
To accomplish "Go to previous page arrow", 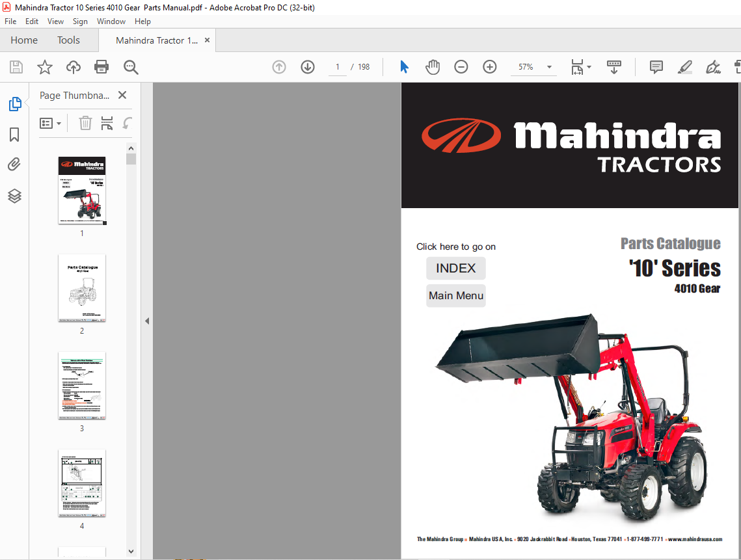I will 279,67.
